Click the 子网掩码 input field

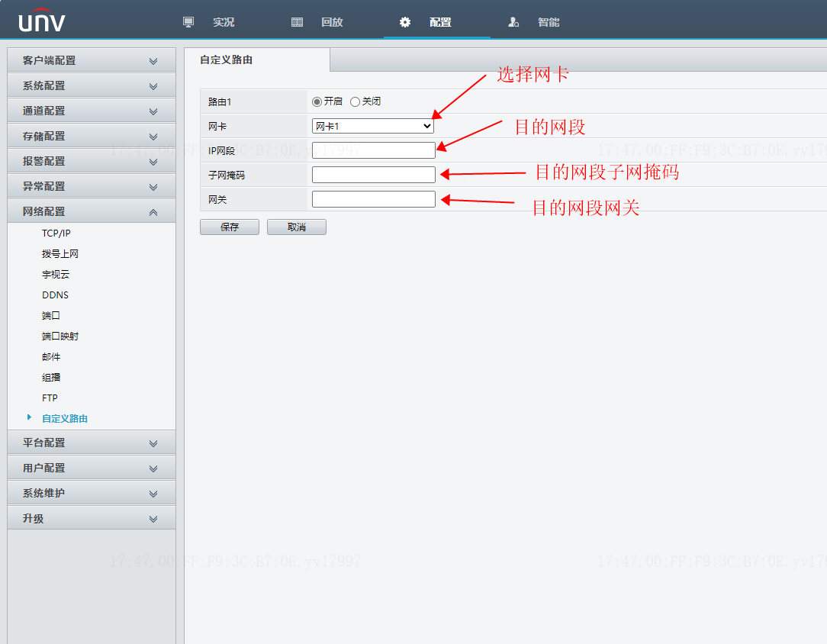[373, 175]
